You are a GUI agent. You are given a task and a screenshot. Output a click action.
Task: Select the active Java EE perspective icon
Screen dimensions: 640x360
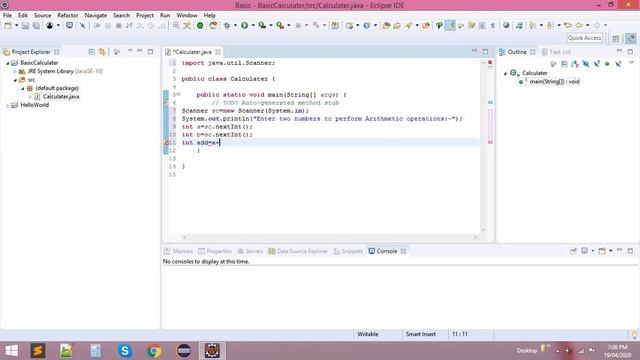[x=631, y=38]
